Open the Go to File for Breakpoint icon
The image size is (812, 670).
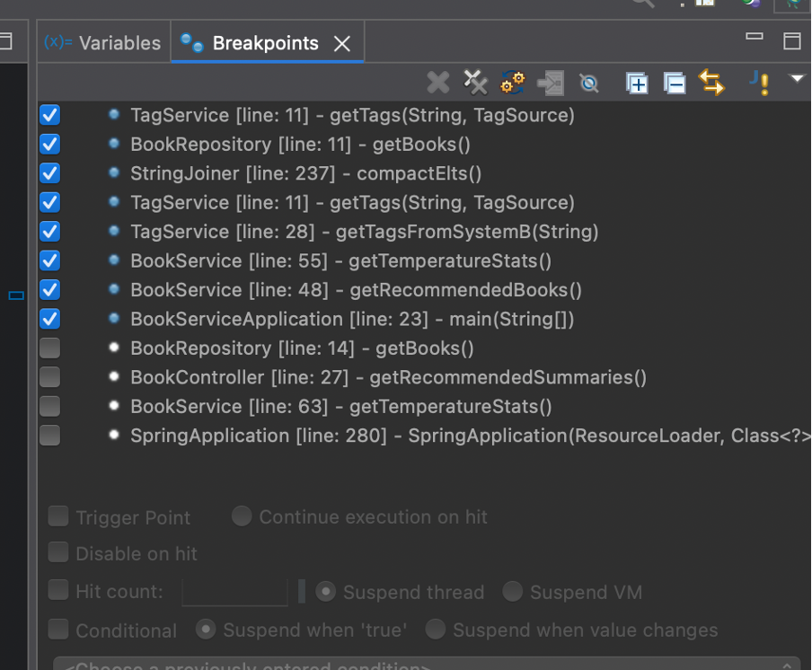click(550, 83)
